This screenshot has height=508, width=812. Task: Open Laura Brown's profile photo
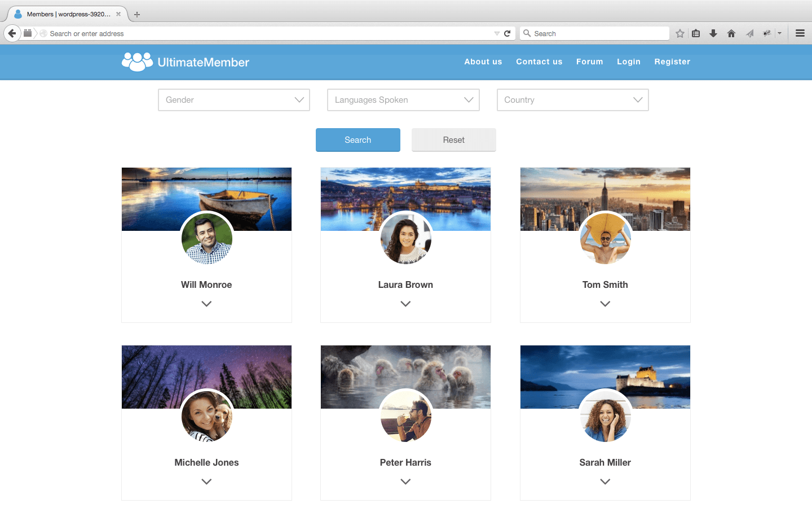click(405, 239)
